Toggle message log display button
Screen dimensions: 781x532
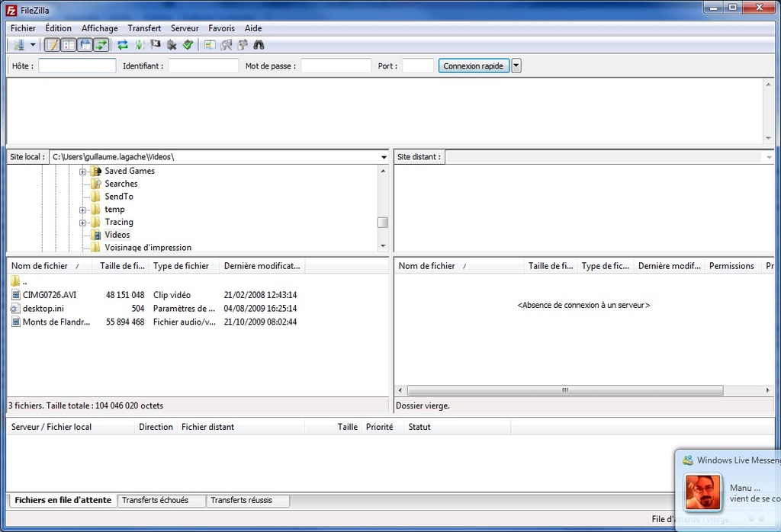point(52,45)
